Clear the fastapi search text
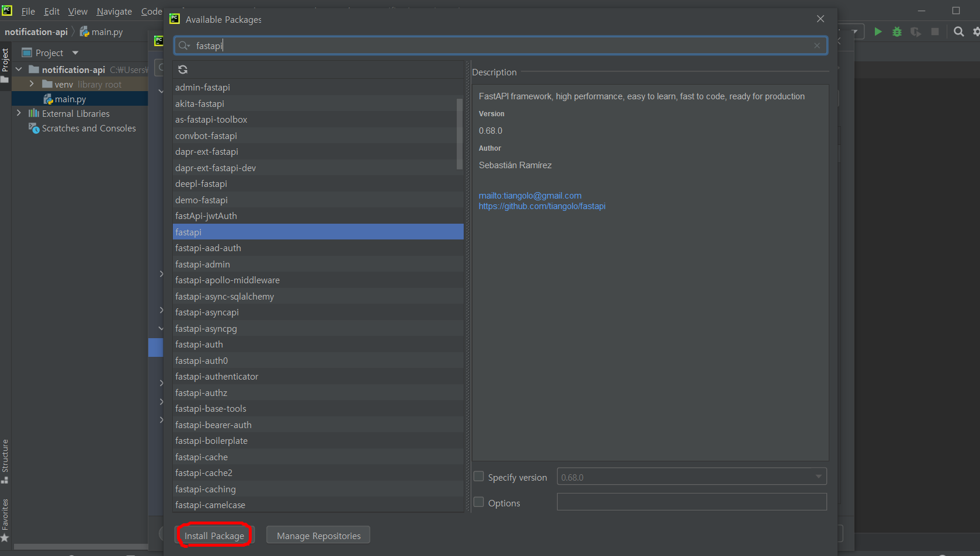This screenshot has width=980, height=556. point(817,46)
